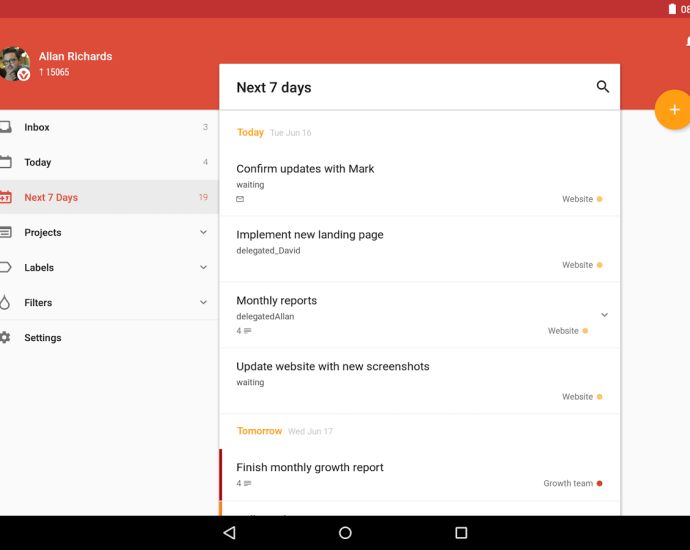
Task: Click the Projects list icon
Action: click(5, 232)
